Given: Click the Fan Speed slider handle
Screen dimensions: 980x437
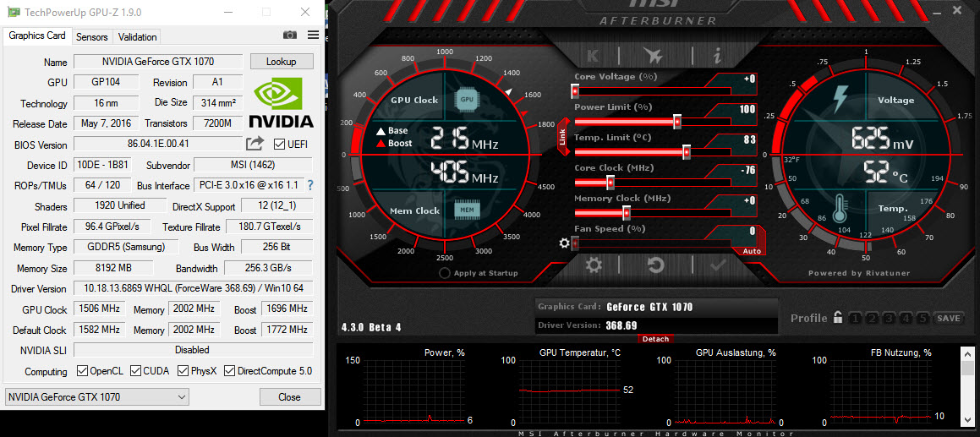Looking at the screenshot, I should point(575,243).
